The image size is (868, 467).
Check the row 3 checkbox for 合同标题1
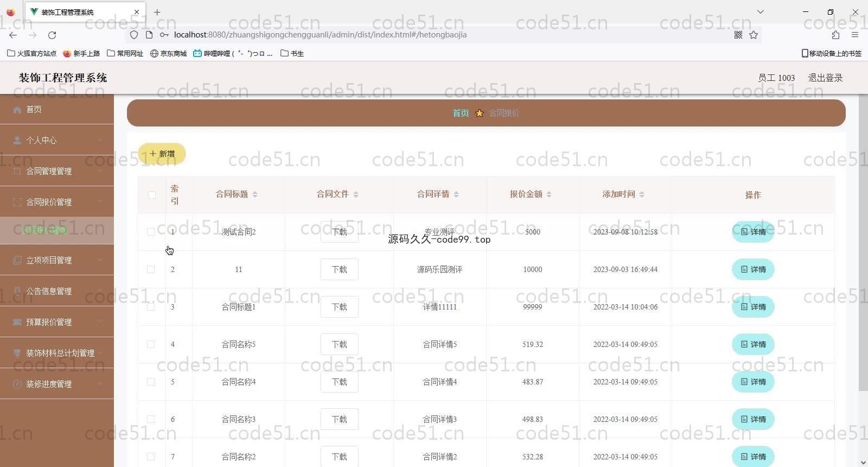[151, 307]
